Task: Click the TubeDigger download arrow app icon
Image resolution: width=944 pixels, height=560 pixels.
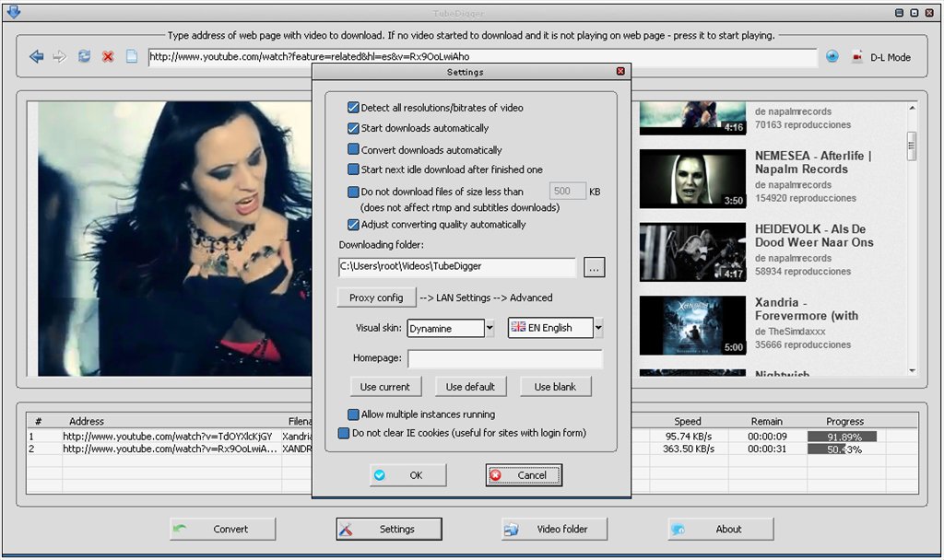Action: tap(13, 11)
